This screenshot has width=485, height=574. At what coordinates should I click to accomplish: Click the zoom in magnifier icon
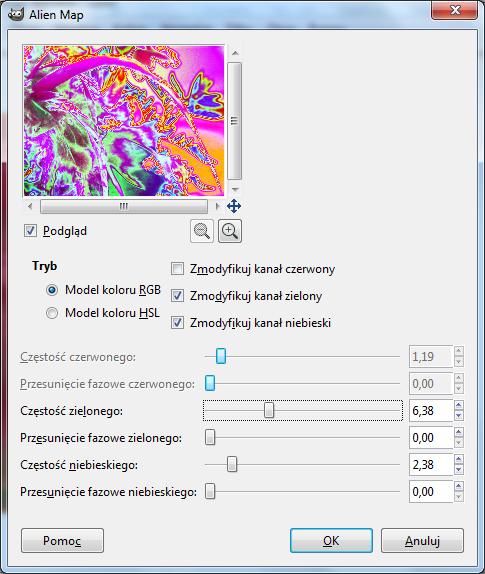tap(230, 231)
